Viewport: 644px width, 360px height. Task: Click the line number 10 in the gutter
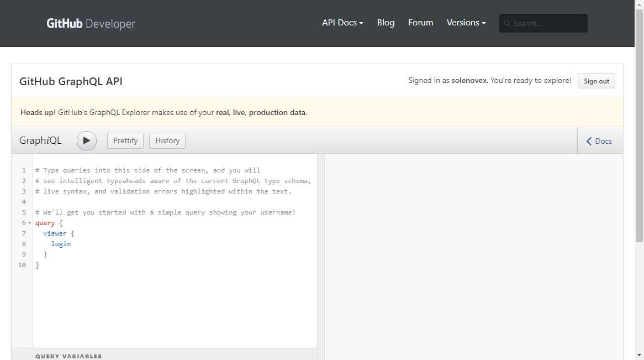pyautogui.click(x=22, y=265)
